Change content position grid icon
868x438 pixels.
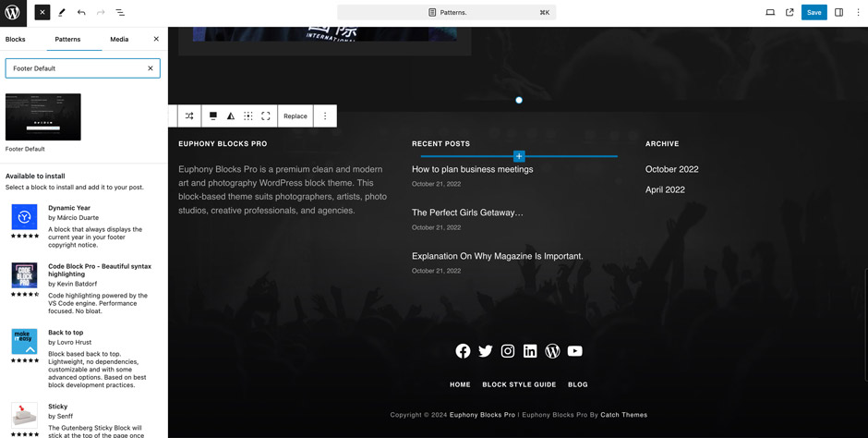tap(248, 116)
